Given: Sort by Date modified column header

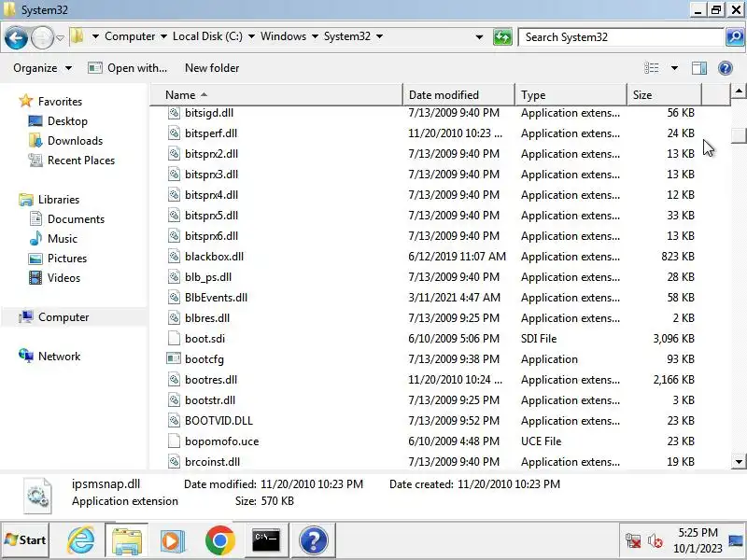Looking at the screenshot, I should pos(458,95).
